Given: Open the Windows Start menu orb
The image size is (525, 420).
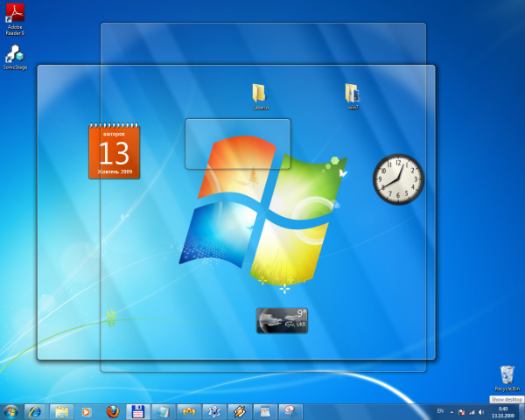Looking at the screenshot, I should click(11, 411).
